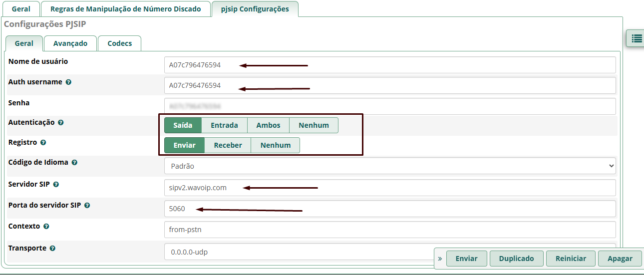Set Autenticação to Ambos
Viewport: 644px width, 275px height.
pos(268,125)
